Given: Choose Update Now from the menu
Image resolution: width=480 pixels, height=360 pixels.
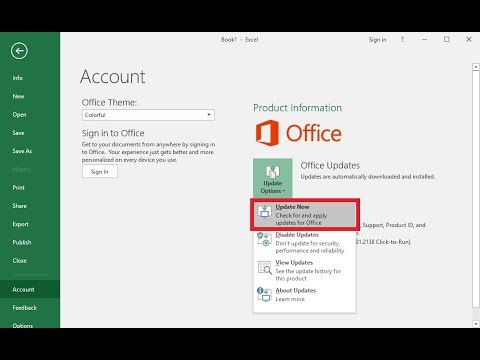Looking at the screenshot, I should [x=305, y=215].
